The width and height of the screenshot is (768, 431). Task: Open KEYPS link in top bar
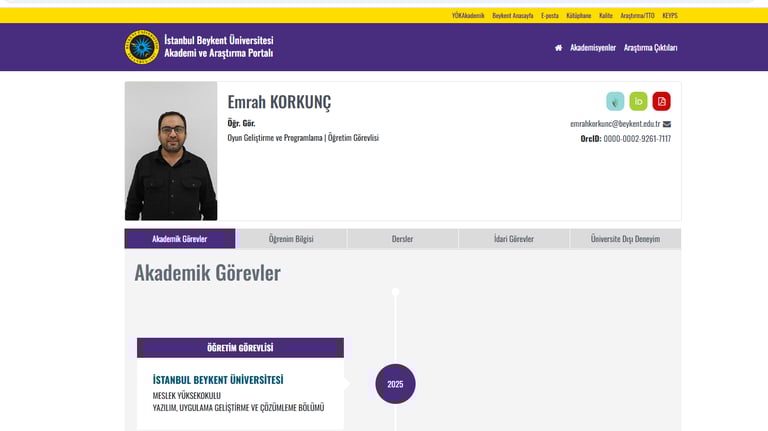(670, 16)
